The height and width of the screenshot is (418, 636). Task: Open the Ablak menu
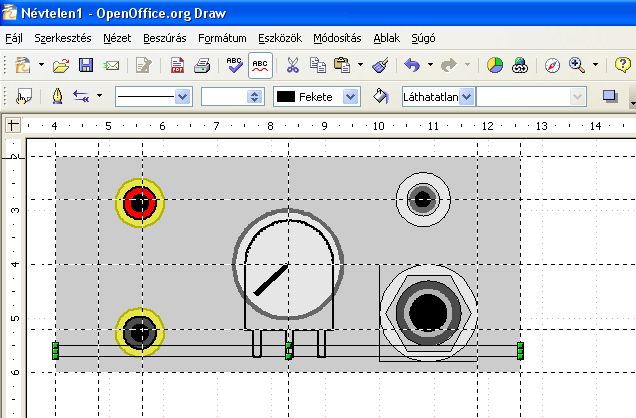coord(387,38)
